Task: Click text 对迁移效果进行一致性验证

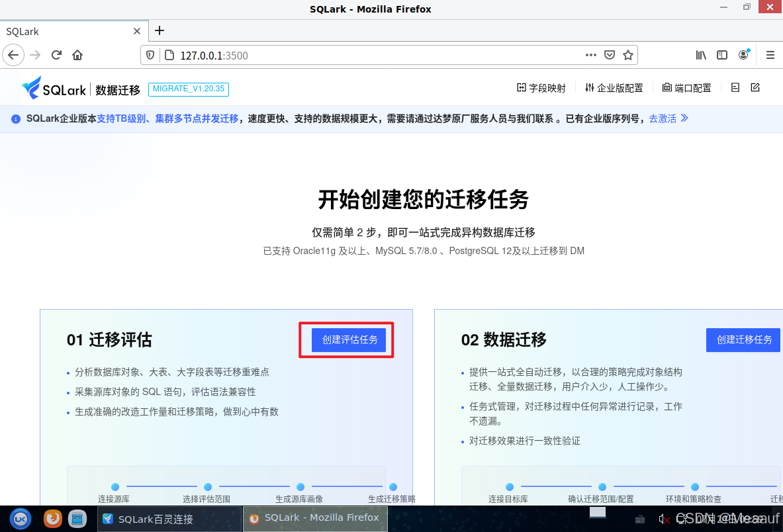Action: (x=524, y=441)
